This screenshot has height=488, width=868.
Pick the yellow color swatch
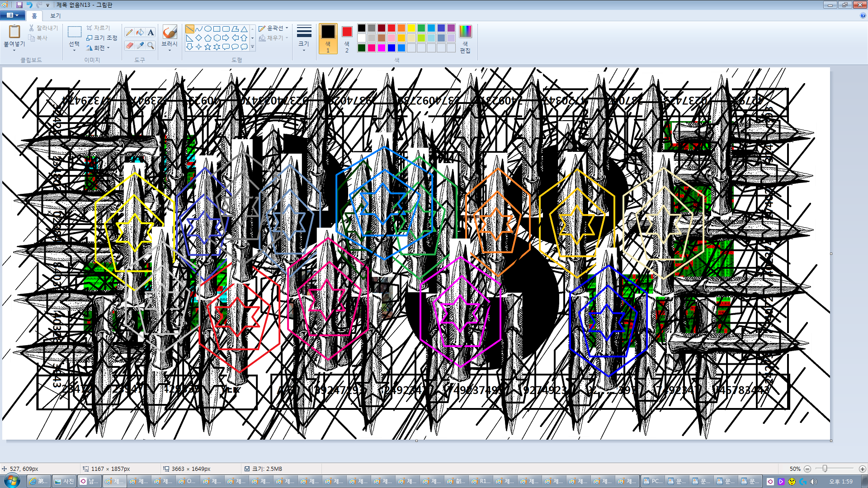411,28
